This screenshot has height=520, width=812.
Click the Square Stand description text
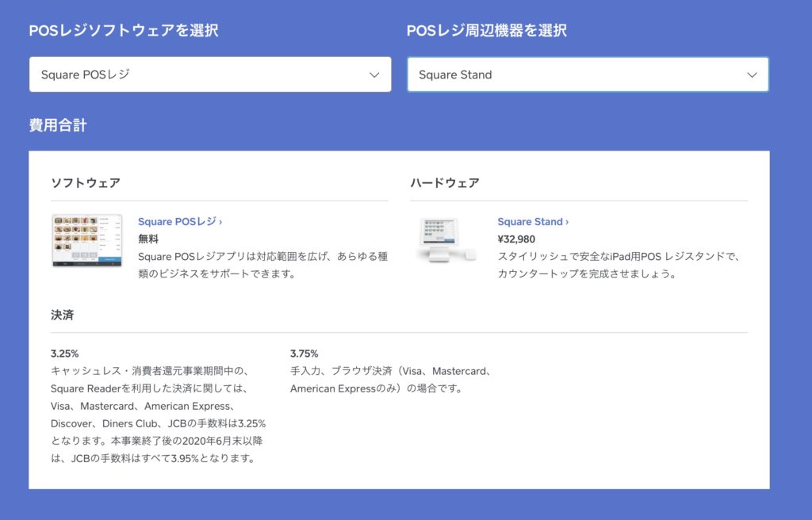pos(620,266)
